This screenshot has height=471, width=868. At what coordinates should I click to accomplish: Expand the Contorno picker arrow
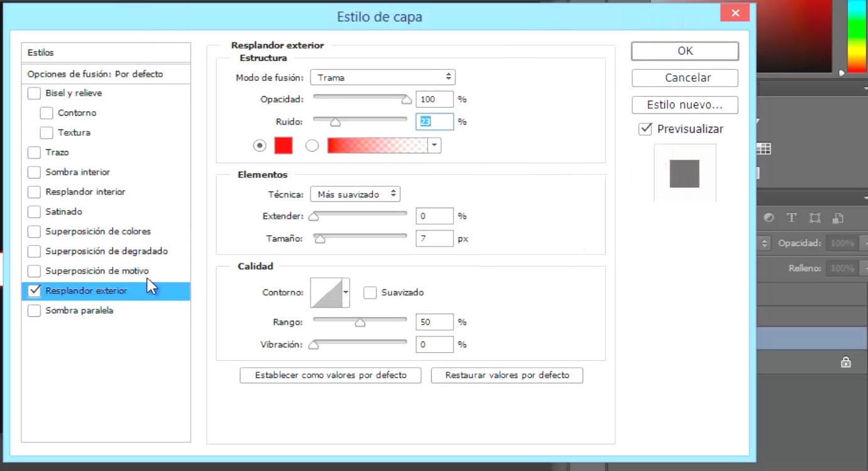(346, 292)
